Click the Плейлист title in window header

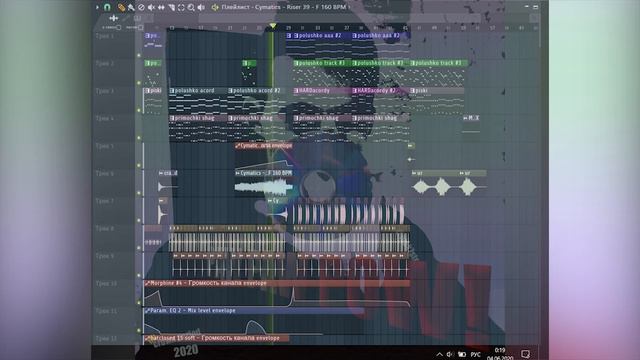pyautogui.click(x=237, y=7)
